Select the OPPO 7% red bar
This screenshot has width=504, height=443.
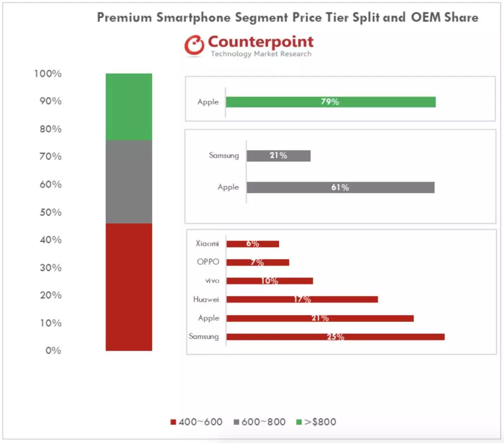258,262
